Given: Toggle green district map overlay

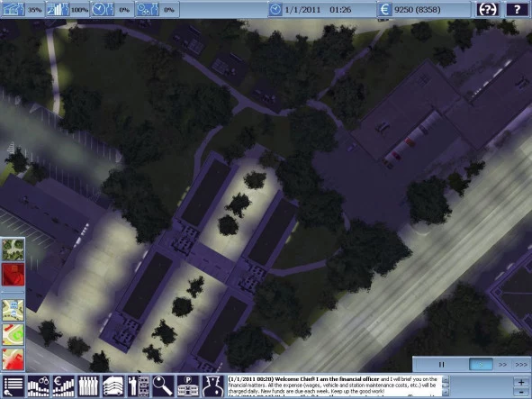Looking at the screenshot, I should pyautogui.click(x=13, y=334).
